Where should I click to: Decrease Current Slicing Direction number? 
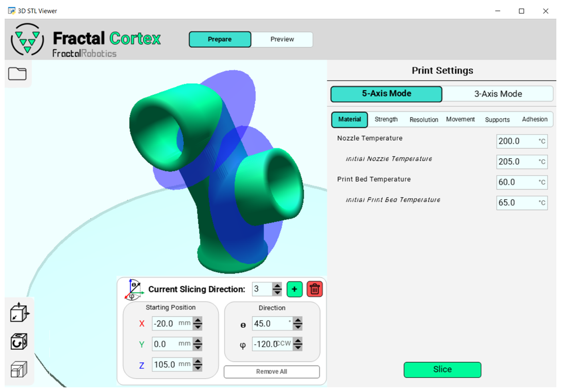point(277,292)
